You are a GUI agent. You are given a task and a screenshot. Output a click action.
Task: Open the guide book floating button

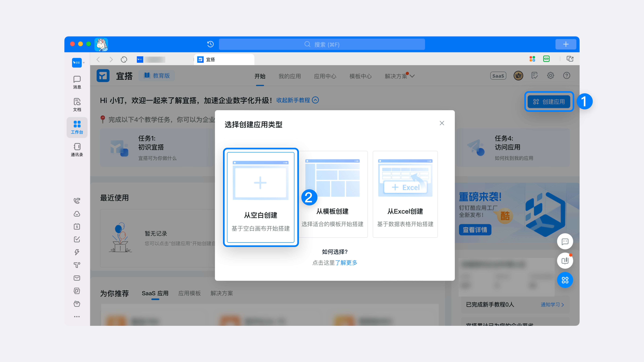(x=565, y=261)
